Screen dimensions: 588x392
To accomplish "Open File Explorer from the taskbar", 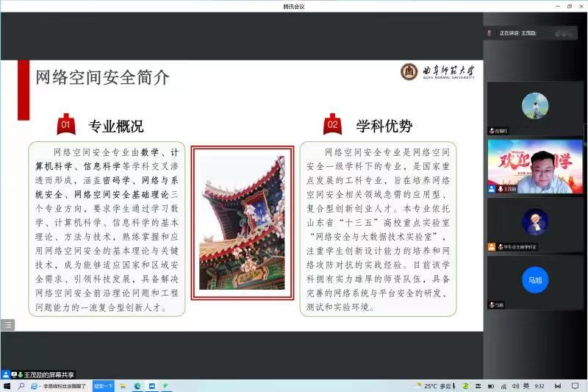I will 124,386.
